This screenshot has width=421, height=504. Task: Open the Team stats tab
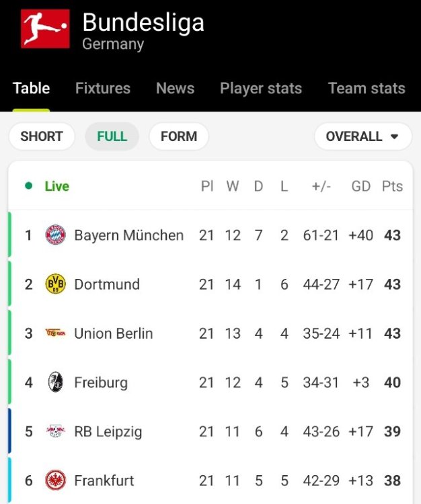click(367, 89)
